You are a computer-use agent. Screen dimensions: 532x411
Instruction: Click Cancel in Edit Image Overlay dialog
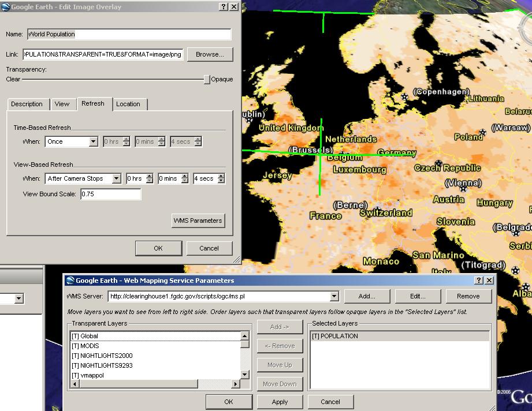(209, 248)
